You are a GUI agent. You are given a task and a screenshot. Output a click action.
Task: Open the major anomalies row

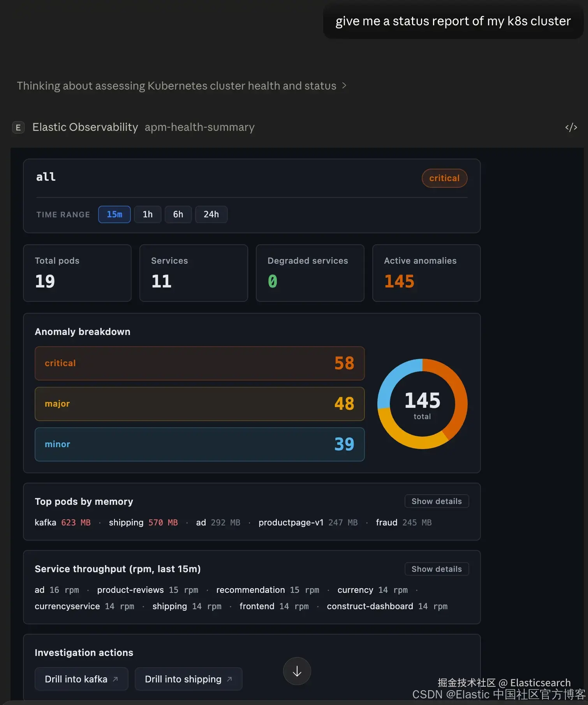coord(199,404)
